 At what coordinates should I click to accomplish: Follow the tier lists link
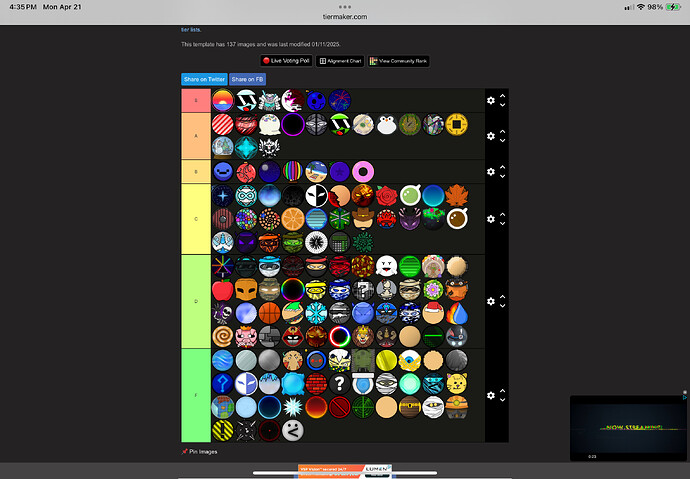point(191,29)
